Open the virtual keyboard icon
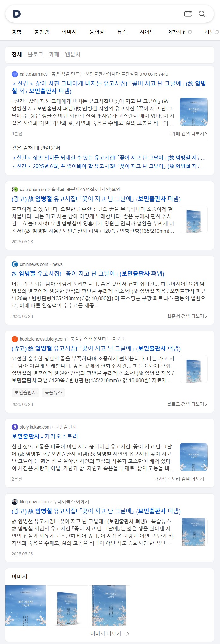 (188, 14)
